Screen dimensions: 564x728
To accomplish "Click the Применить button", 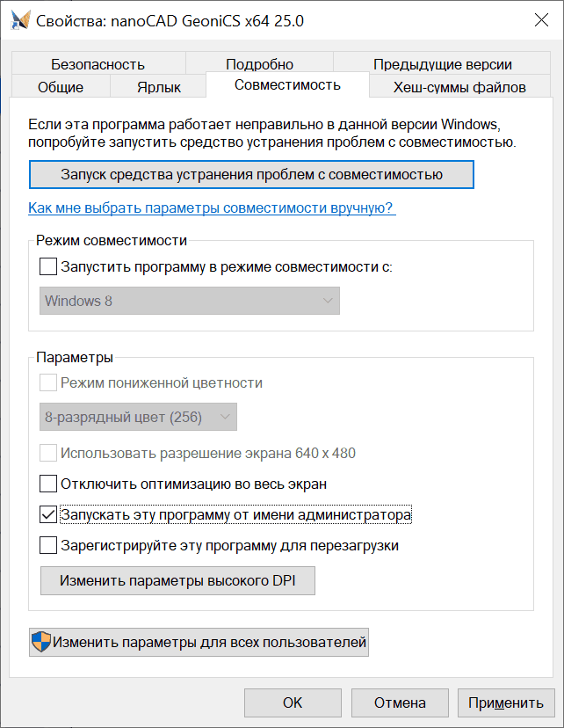I will click(506, 703).
